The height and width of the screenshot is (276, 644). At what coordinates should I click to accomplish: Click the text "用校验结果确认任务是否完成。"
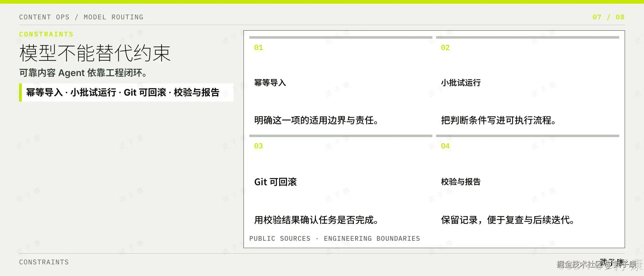coord(316,220)
